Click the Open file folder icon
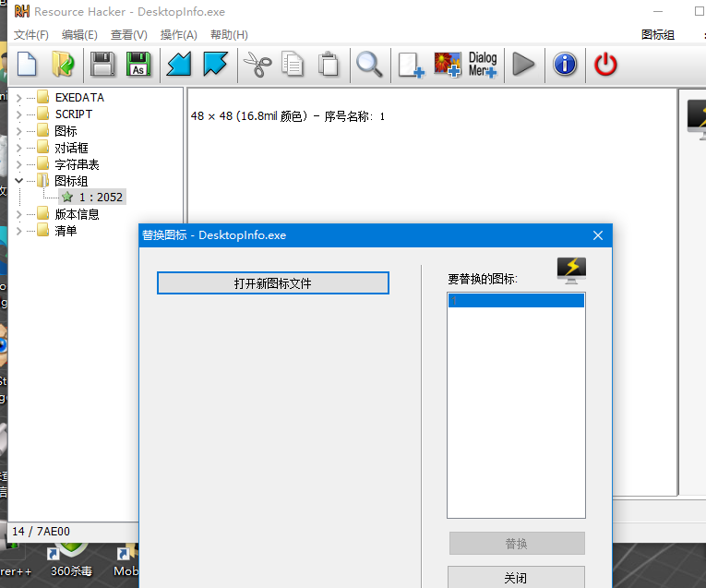The image size is (706, 588). (63, 65)
